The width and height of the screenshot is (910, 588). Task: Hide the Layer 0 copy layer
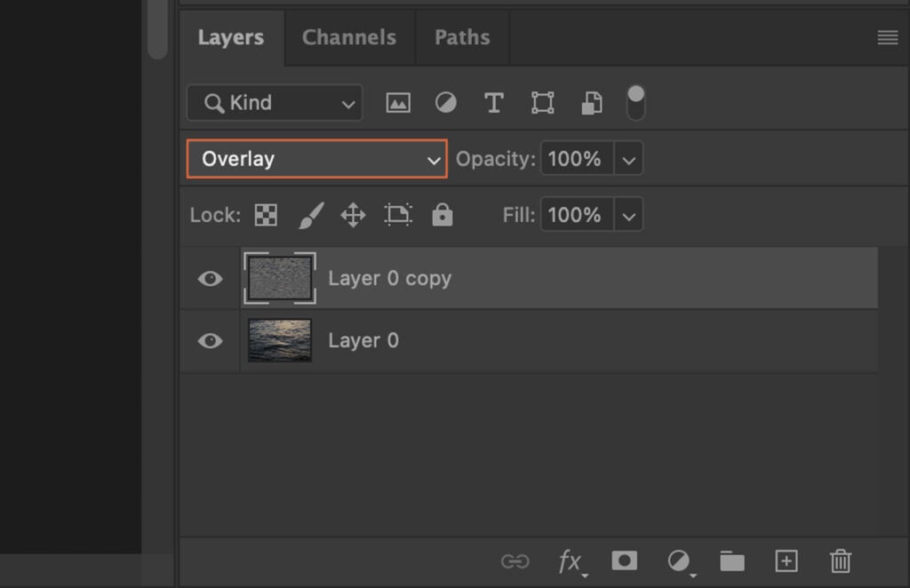209,278
